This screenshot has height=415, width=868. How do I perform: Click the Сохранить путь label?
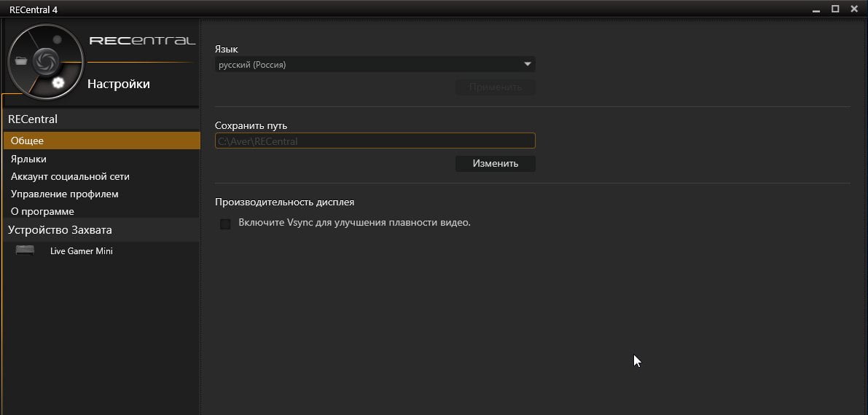[x=251, y=126]
